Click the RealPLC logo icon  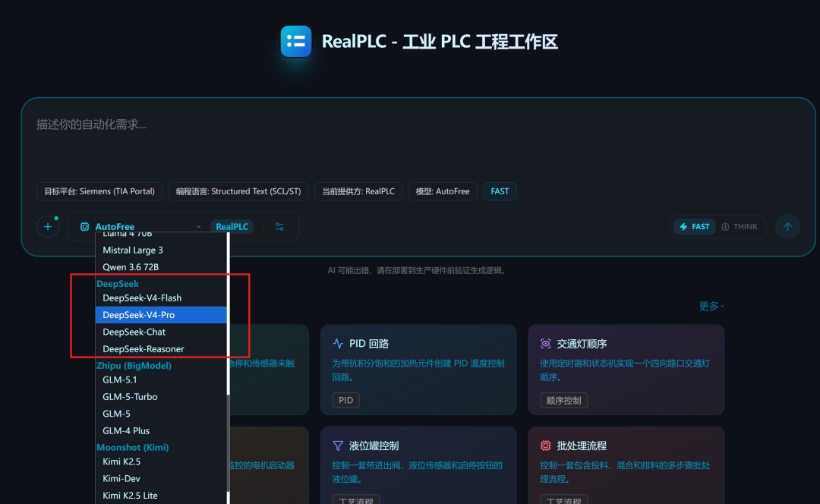296,41
